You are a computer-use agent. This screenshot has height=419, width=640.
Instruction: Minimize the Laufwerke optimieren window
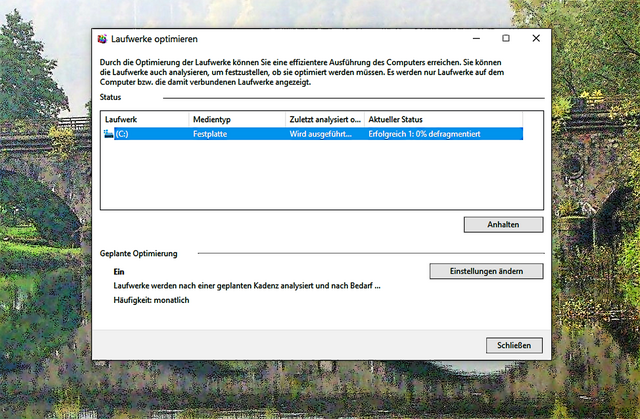(x=476, y=38)
